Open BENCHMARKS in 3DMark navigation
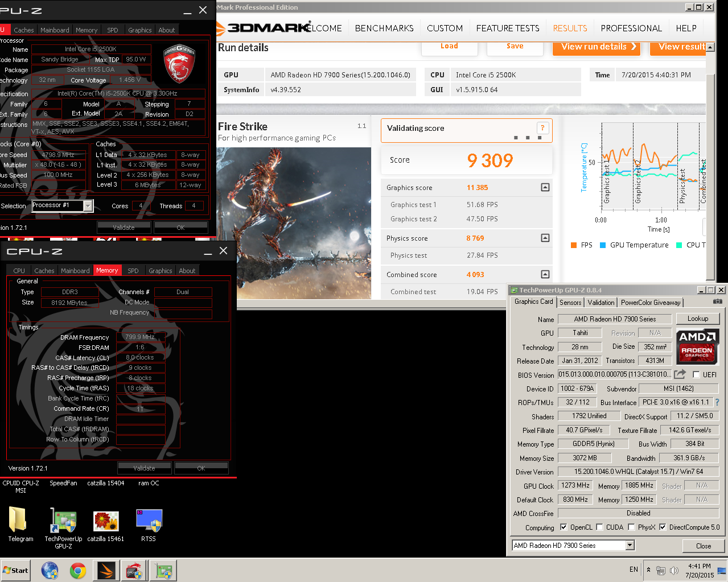Image resolution: width=728 pixels, height=582 pixels. 384,28
